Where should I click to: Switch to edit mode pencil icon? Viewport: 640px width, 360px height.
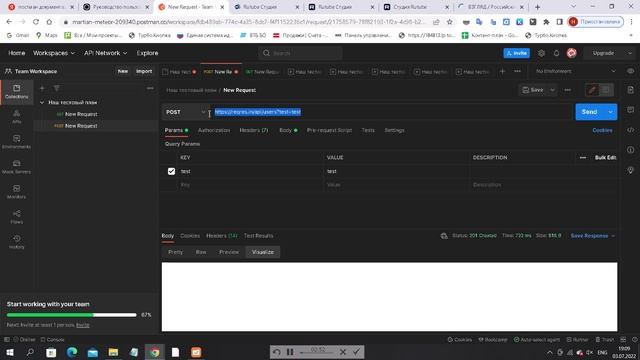pyautogui.click(x=592, y=90)
